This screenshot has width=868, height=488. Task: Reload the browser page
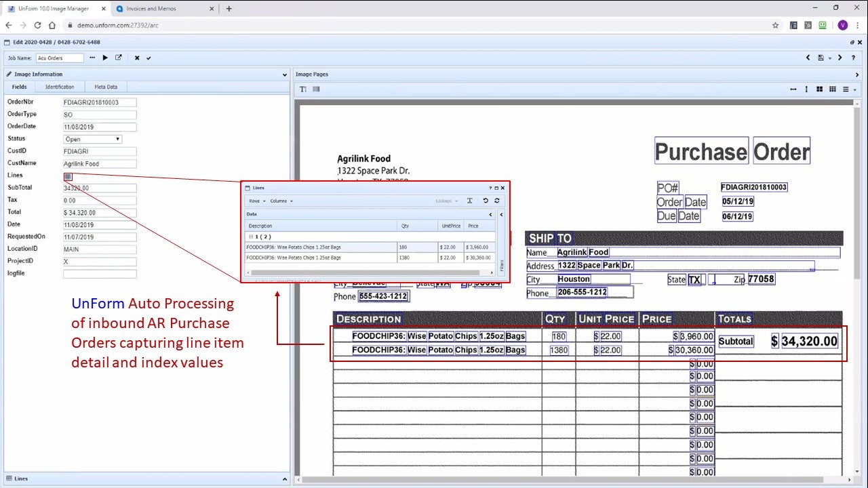[37, 25]
